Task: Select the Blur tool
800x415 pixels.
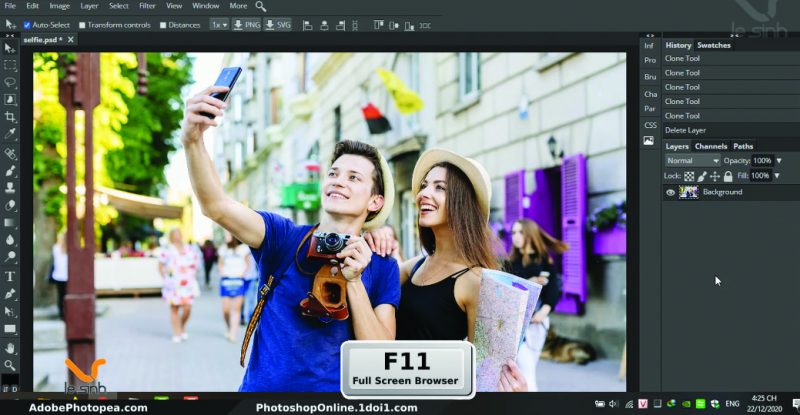Action: point(10,239)
